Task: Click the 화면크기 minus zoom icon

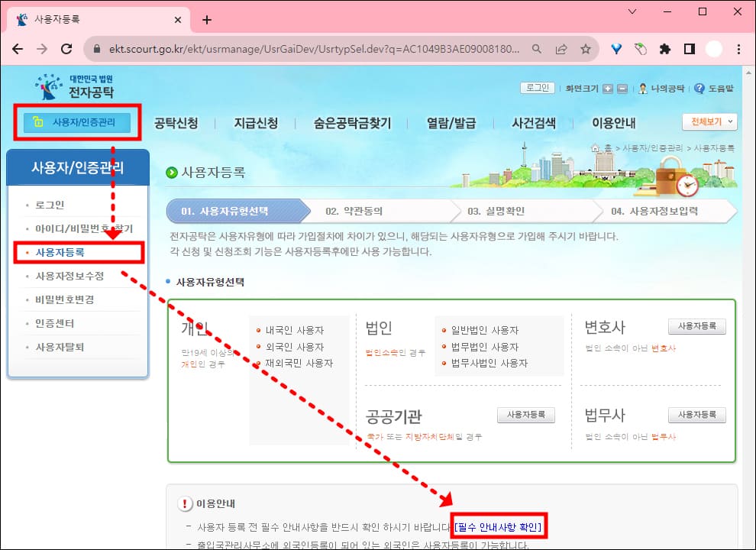Action: (x=621, y=87)
